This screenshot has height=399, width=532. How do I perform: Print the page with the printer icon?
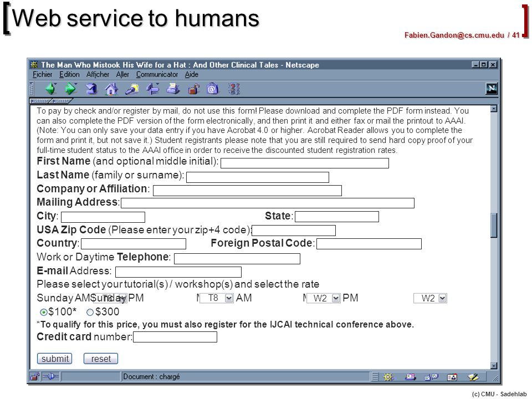coord(173,89)
